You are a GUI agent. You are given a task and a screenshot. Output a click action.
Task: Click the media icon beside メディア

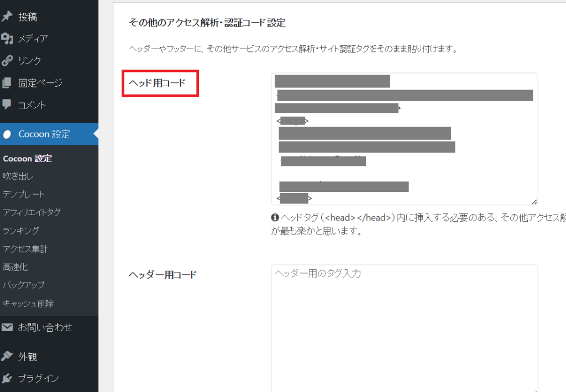7,39
